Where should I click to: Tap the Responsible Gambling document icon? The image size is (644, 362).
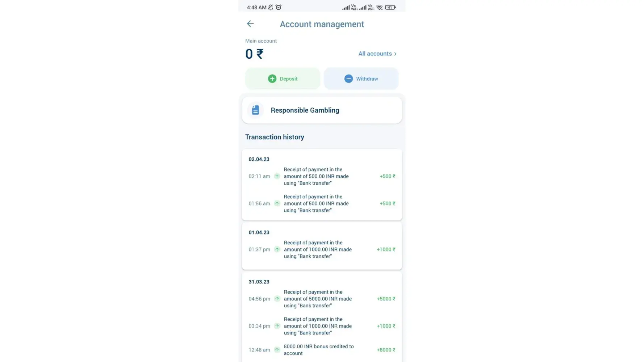(255, 110)
